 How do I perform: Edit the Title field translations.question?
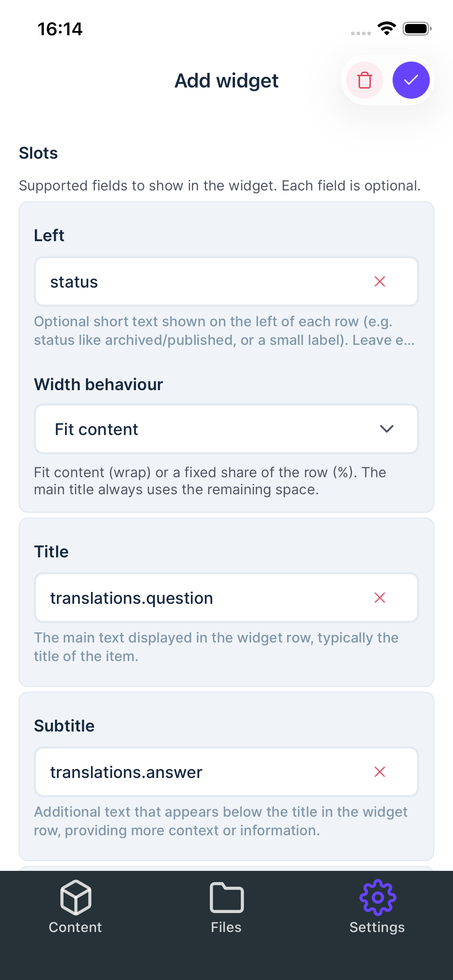pyautogui.click(x=174, y=598)
